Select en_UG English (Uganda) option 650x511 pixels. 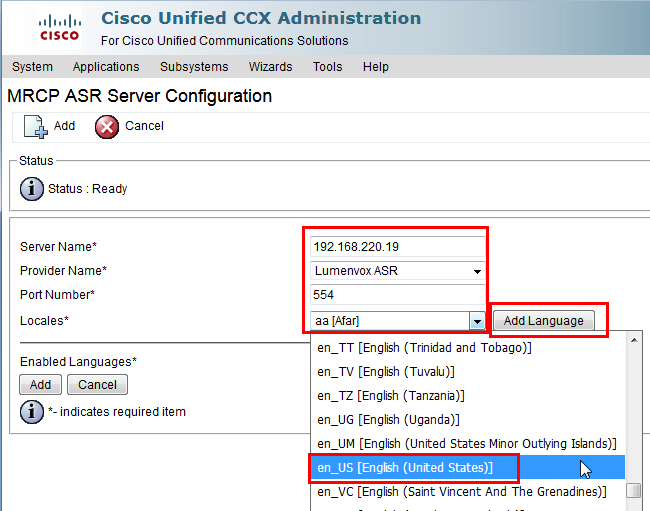468,420
